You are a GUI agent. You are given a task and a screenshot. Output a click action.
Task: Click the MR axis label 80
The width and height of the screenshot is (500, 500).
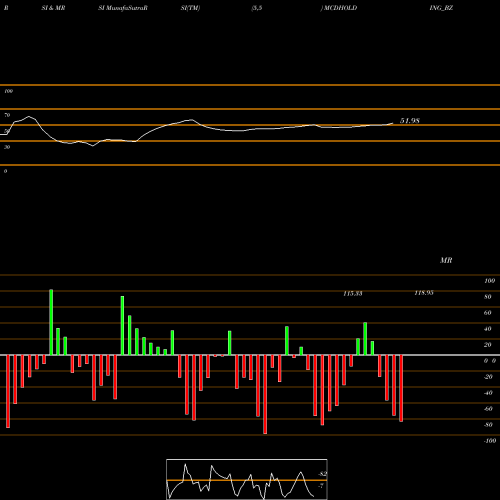click(488, 297)
